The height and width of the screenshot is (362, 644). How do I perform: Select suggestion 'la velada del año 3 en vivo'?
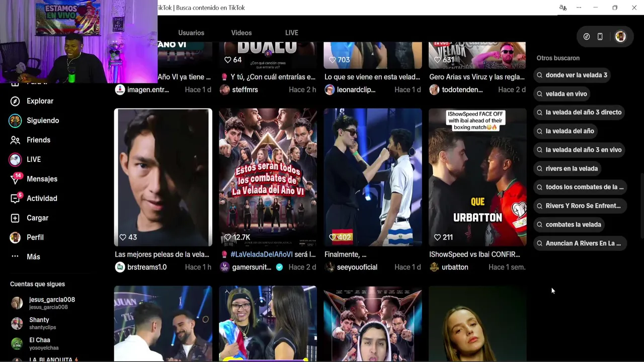[x=580, y=150]
